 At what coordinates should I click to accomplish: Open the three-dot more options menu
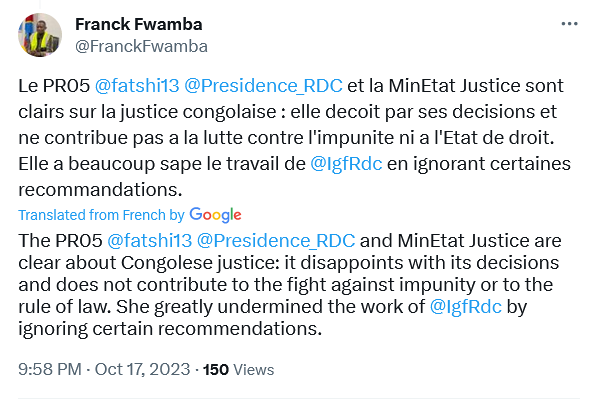(569, 24)
